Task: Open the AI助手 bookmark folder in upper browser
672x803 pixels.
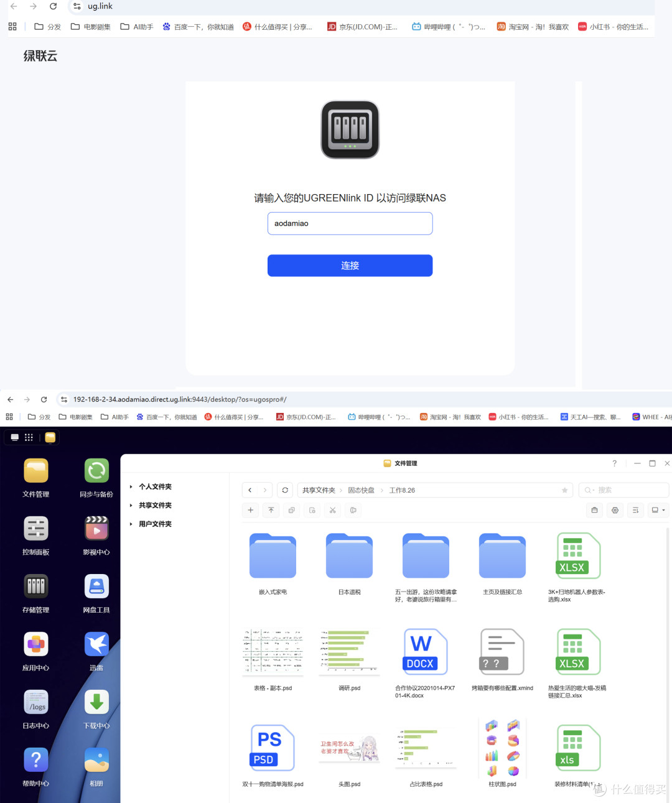Action: point(137,27)
